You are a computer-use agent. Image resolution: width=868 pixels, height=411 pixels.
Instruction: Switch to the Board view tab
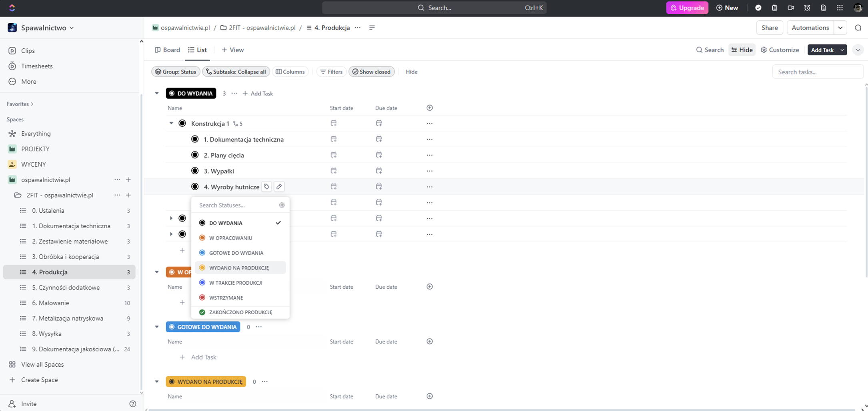pyautogui.click(x=167, y=50)
